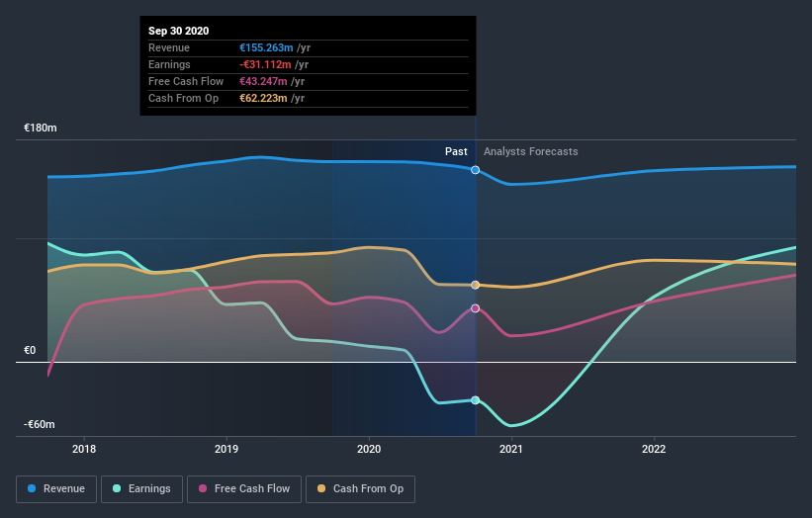Toggle the Revenue legend button
The height and width of the screenshot is (518, 812).
(56, 489)
